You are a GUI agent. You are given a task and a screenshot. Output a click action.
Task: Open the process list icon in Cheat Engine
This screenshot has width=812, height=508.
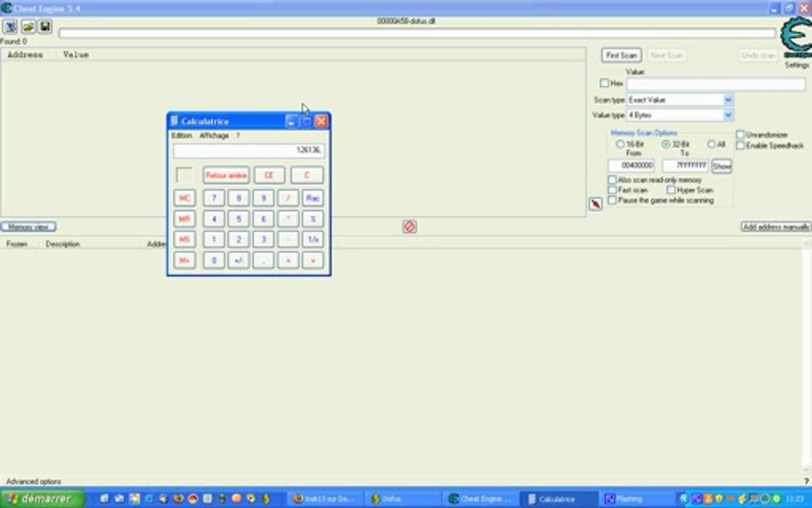pos(10,27)
